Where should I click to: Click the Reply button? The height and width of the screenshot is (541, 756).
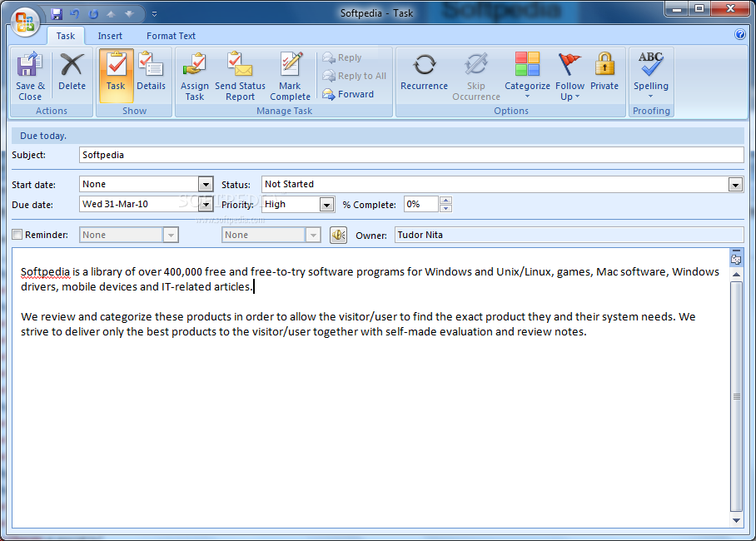342,57
